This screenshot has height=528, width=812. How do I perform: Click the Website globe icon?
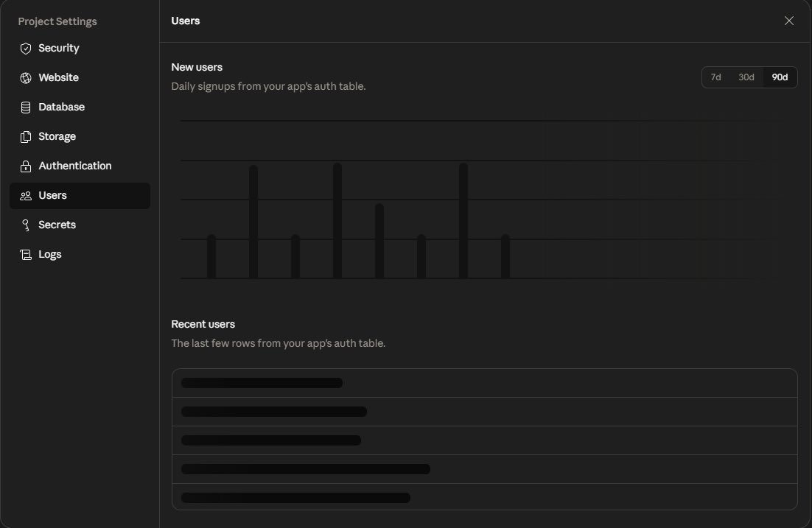pos(26,78)
